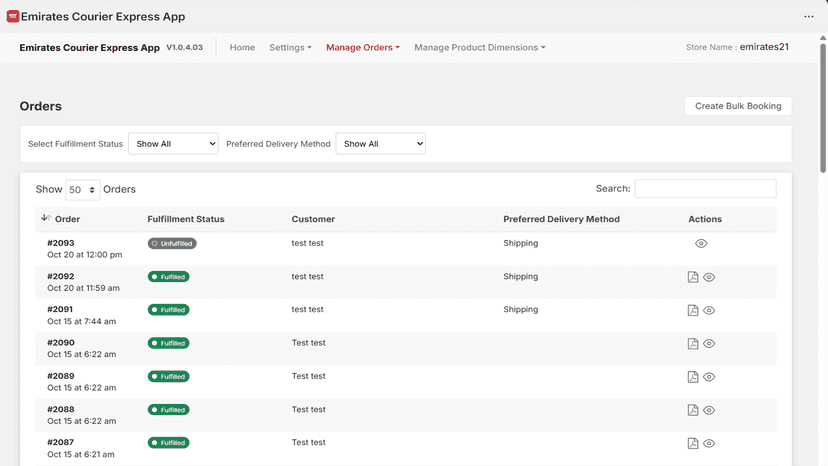Click the date Oct 15 at 6:21 am

[81, 454]
